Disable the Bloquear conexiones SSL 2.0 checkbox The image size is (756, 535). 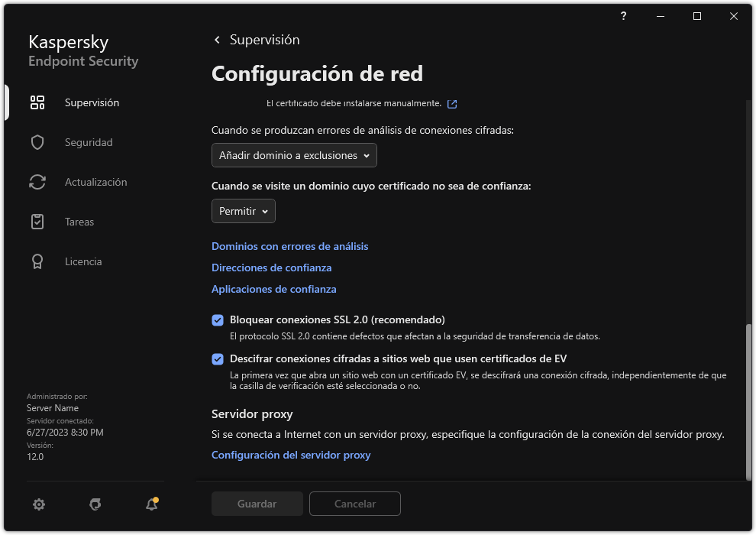pyautogui.click(x=218, y=319)
